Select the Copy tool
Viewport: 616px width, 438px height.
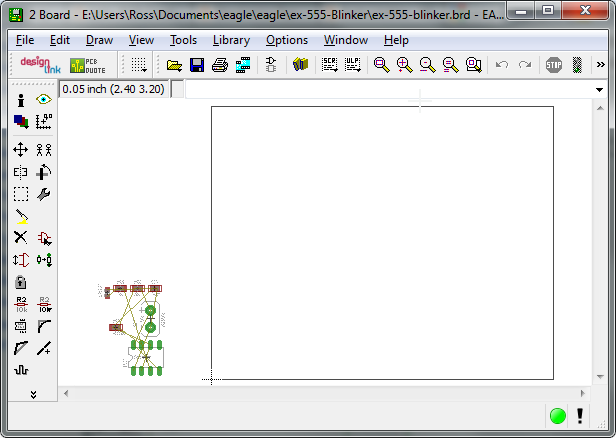[x=44, y=150]
